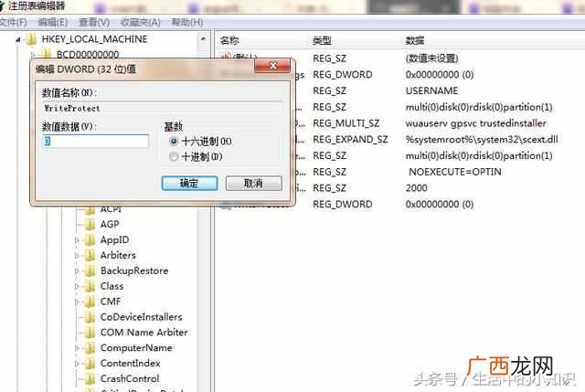Select the HKEY_LOCAL_MACHINE folder icon

31,39
